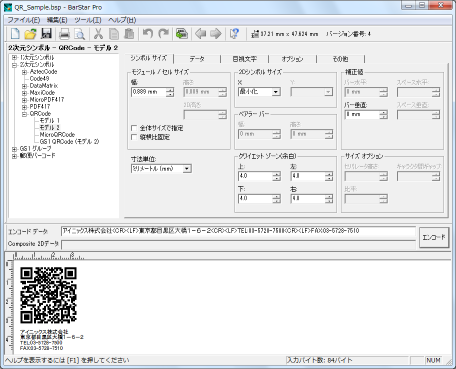Switch to the データ tab
The image size is (456, 369).
point(197,59)
